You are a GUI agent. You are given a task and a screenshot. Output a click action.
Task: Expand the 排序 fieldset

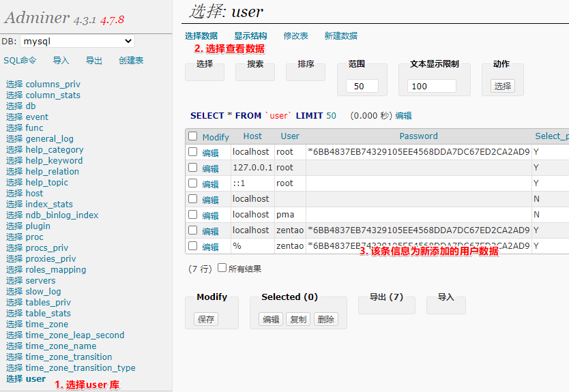click(x=306, y=64)
